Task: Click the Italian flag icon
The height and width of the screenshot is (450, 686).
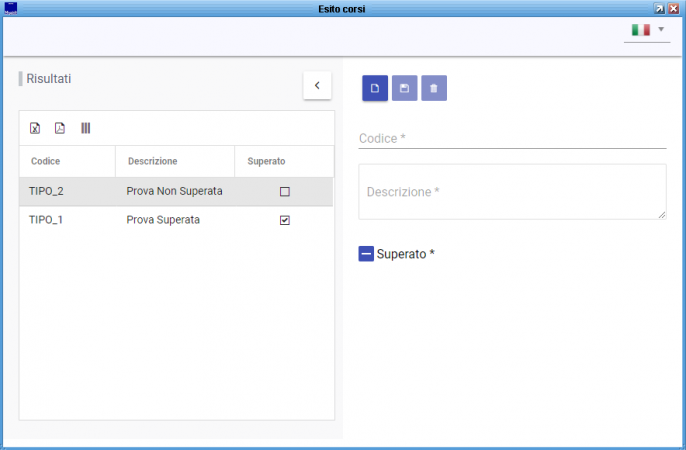Action: 640,30
